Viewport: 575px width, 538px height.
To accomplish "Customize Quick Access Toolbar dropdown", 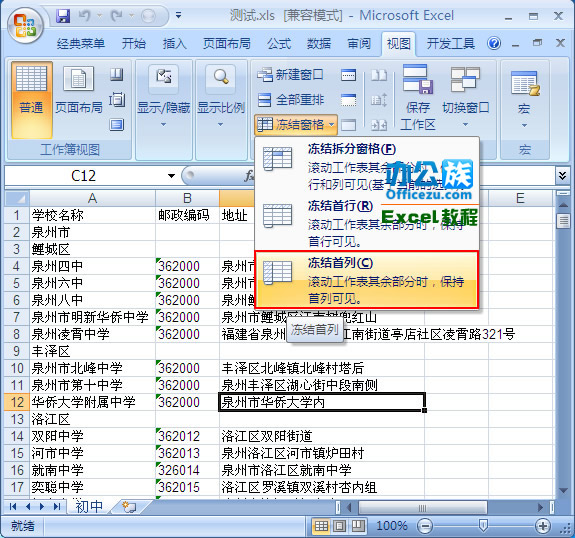I will tap(178, 15).
